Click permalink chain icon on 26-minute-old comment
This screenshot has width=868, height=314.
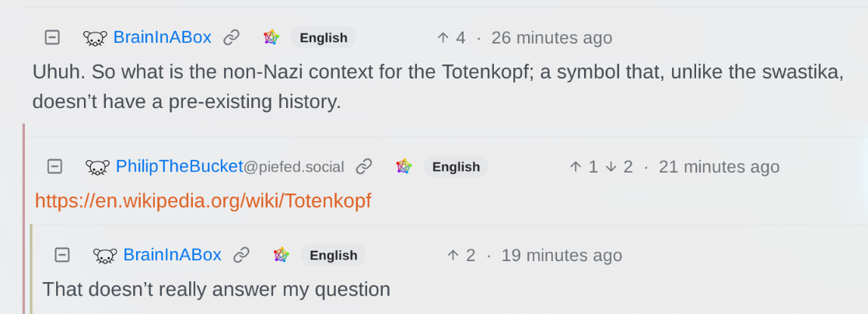coord(231,37)
